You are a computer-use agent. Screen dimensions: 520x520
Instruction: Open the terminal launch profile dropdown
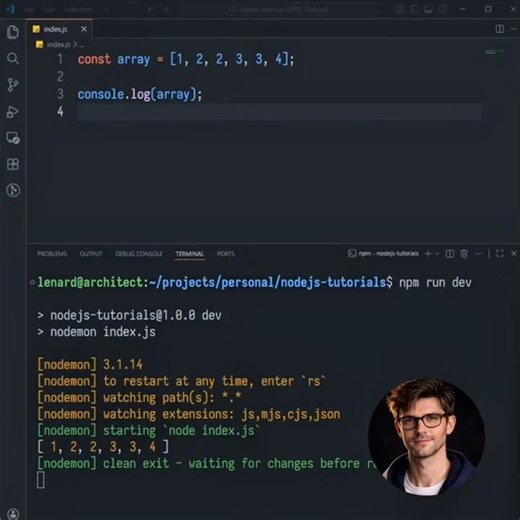(437, 254)
